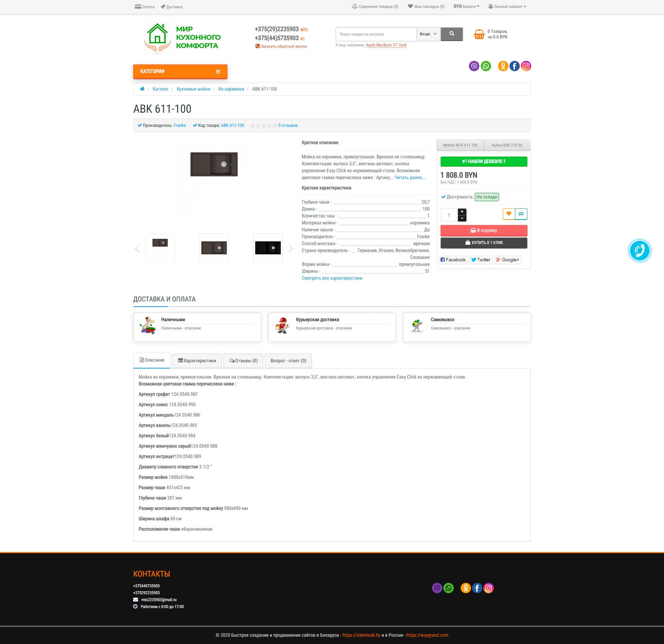Add product to wishlist heart button

tap(509, 214)
